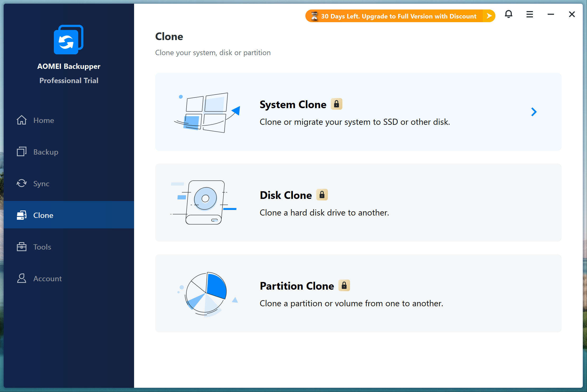Image resolution: width=587 pixels, height=392 pixels.
Task: Close the AOMEI Backupper window
Action: pos(572,14)
